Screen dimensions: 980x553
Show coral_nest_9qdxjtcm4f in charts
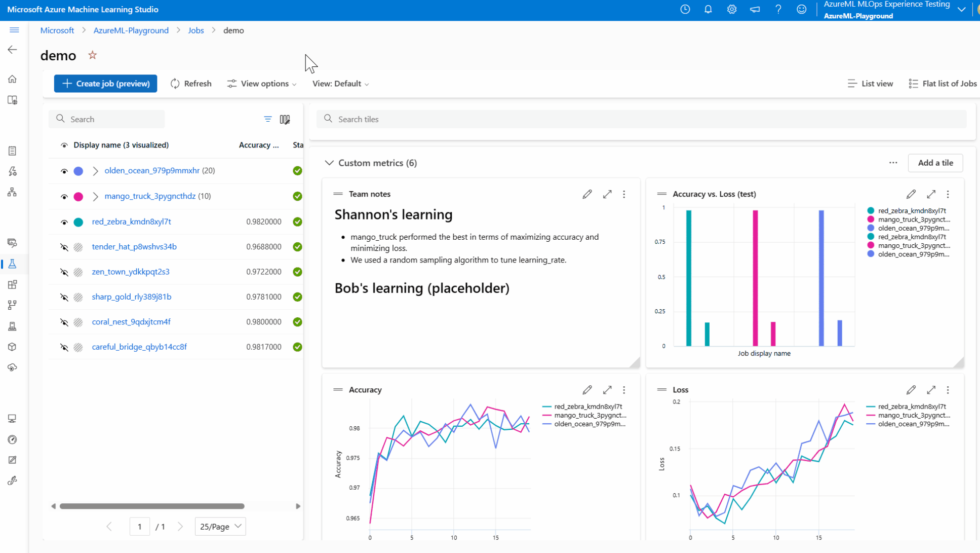coord(64,322)
